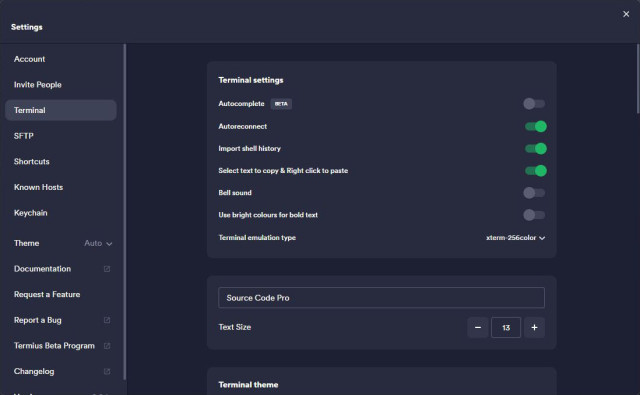This screenshot has width=640, height=395.
Task: View the Changelog
Action: tap(34, 371)
